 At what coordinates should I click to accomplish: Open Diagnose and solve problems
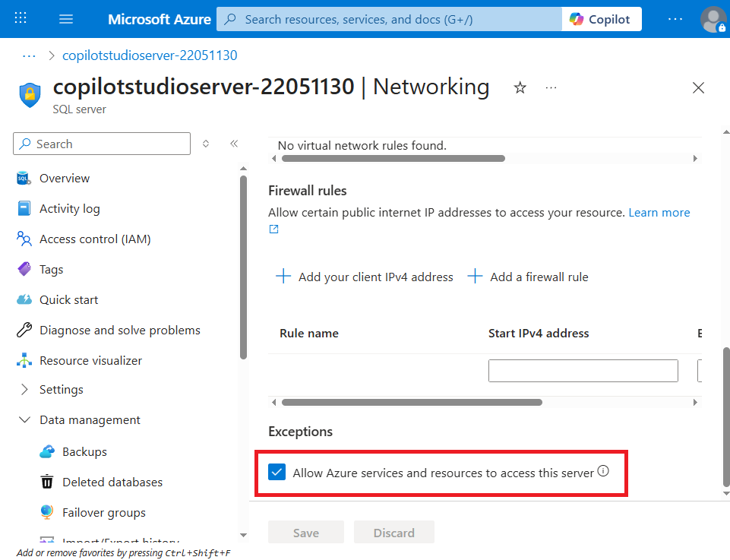119,331
